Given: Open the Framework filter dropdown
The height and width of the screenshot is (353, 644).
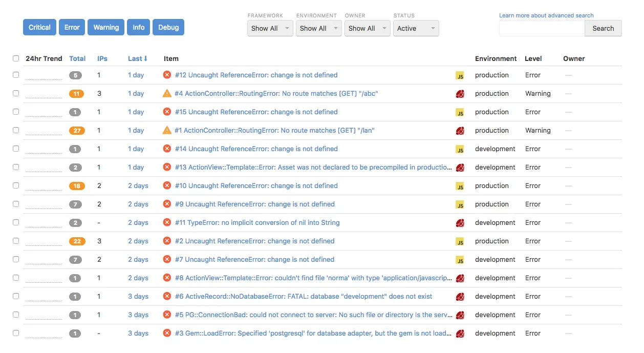Looking at the screenshot, I should 270,29.
